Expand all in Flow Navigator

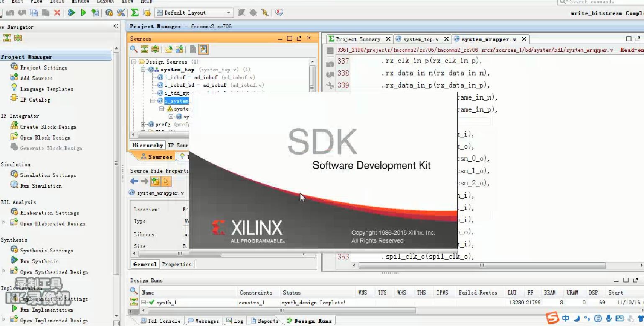(x=18, y=38)
